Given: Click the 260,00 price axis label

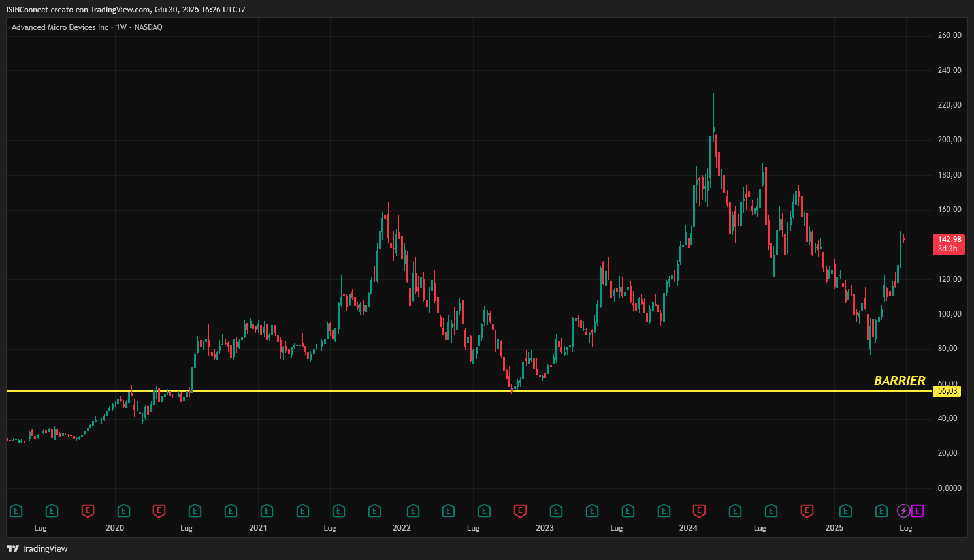Looking at the screenshot, I should pyautogui.click(x=949, y=35).
